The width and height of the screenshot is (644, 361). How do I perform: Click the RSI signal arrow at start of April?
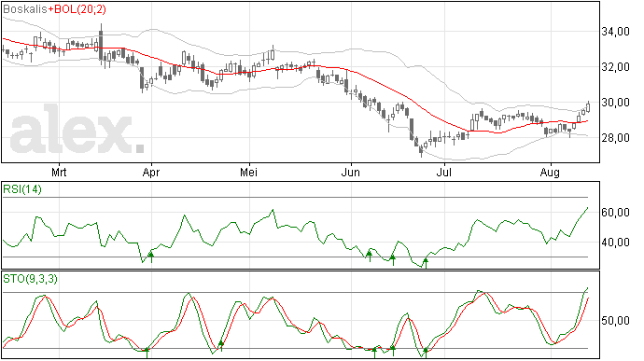151,257
